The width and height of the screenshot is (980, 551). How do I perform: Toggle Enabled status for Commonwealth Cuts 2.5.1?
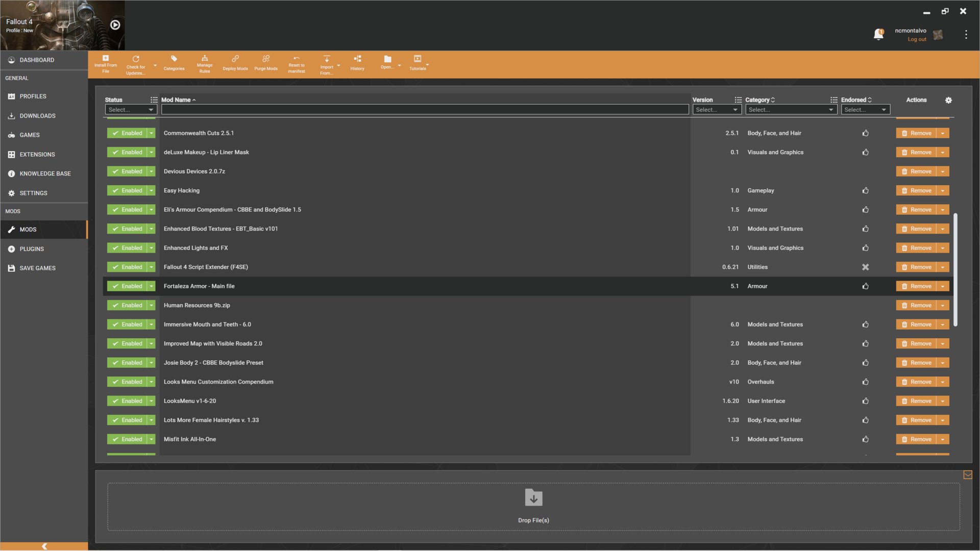127,133
